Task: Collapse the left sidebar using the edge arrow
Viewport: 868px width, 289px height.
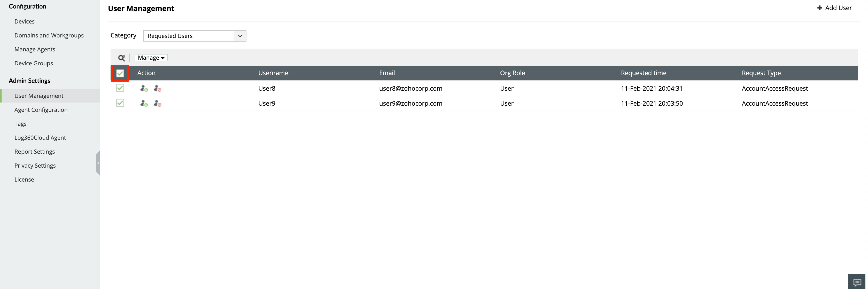Action: pos(98,163)
